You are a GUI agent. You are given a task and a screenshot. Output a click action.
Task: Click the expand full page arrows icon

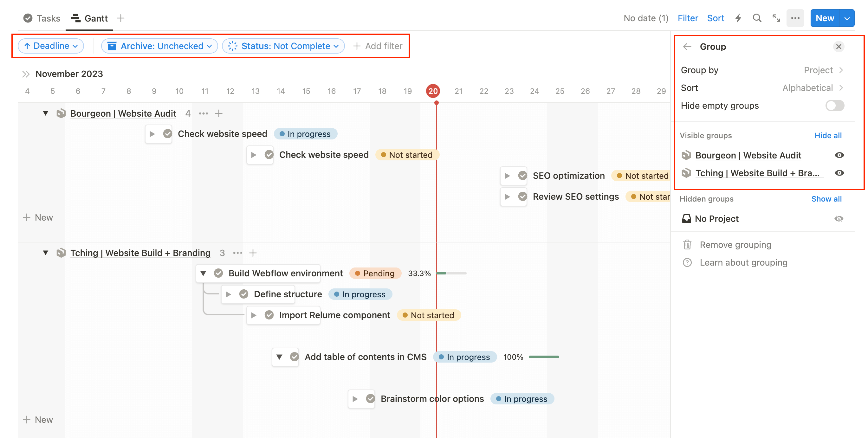776,18
